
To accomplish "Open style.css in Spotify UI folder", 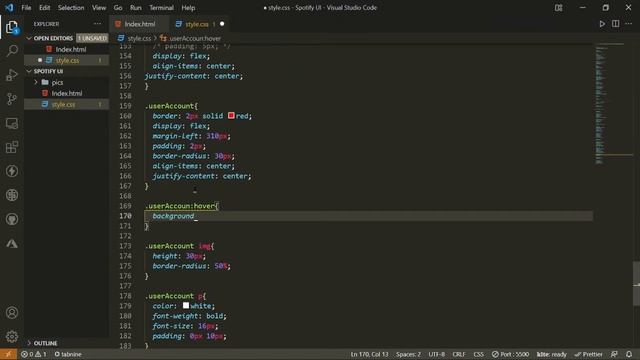I will tap(63, 104).
